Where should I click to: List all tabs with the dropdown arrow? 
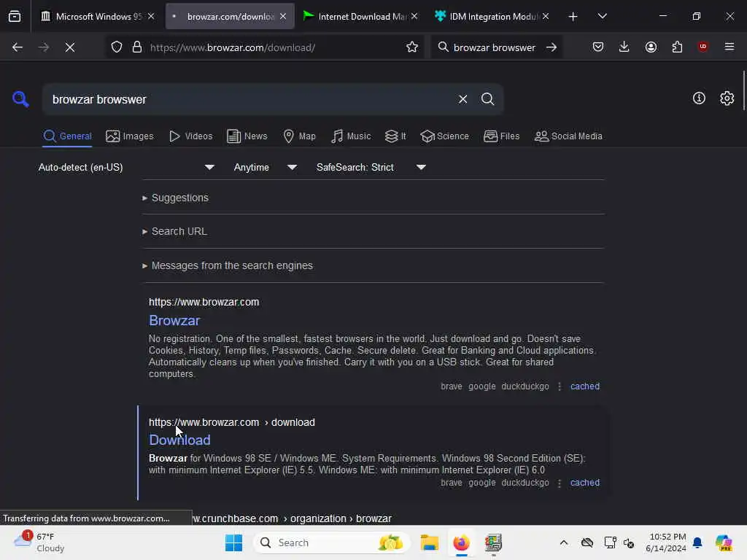click(x=602, y=16)
